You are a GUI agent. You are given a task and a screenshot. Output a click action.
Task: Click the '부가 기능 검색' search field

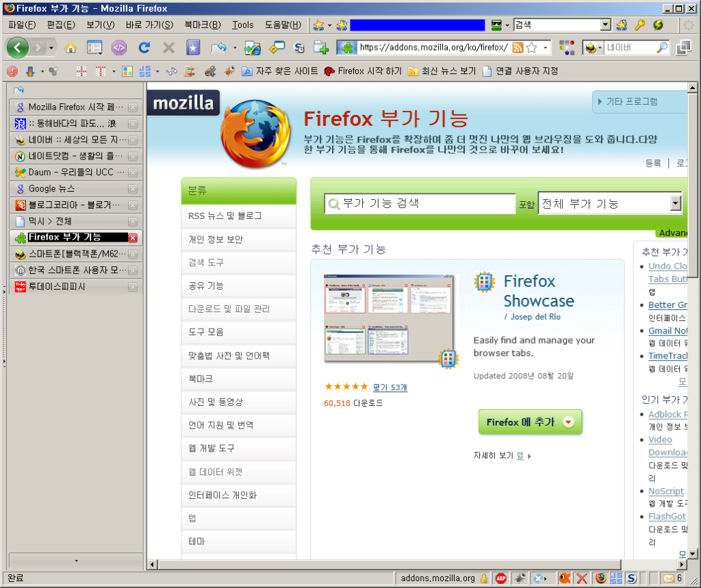pos(420,204)
